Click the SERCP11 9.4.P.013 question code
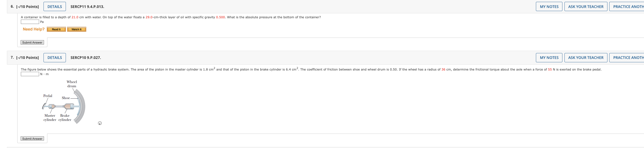The image size is (644, 148). (87, 7)
